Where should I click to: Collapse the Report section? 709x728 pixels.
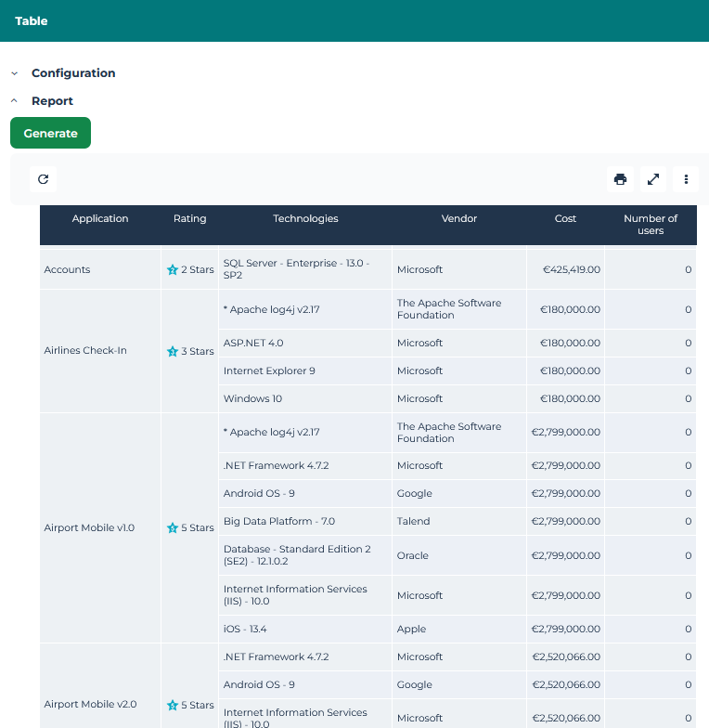coord(15,101)
